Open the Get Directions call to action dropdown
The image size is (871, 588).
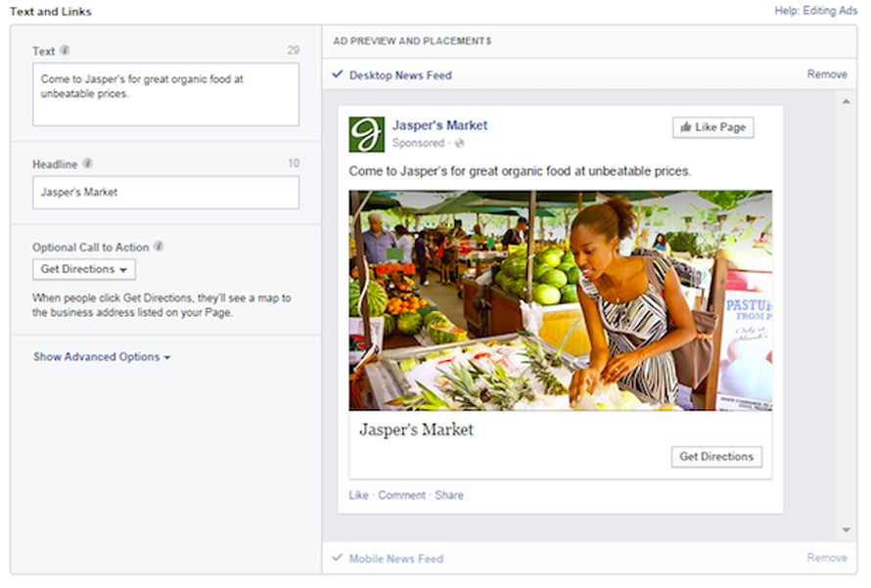[x=84, y=269]
